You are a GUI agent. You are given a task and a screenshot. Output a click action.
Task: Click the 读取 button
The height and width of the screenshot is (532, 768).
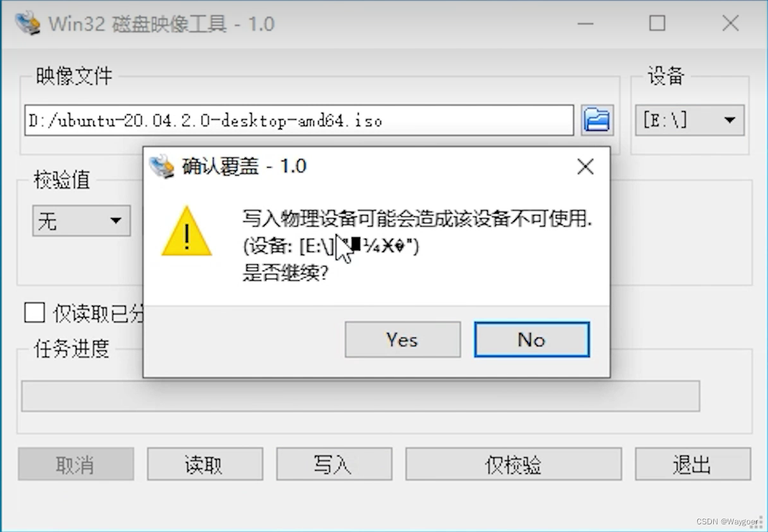point(205,464)
